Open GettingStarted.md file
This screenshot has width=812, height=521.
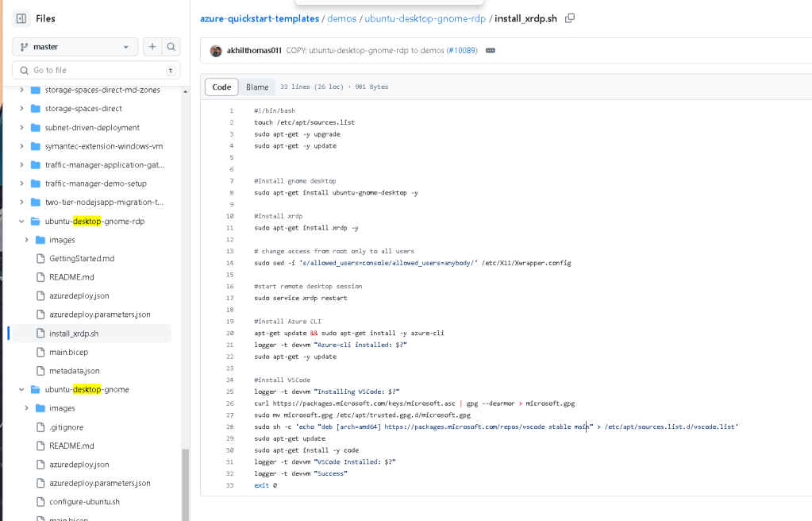click(x=82, y=258)
